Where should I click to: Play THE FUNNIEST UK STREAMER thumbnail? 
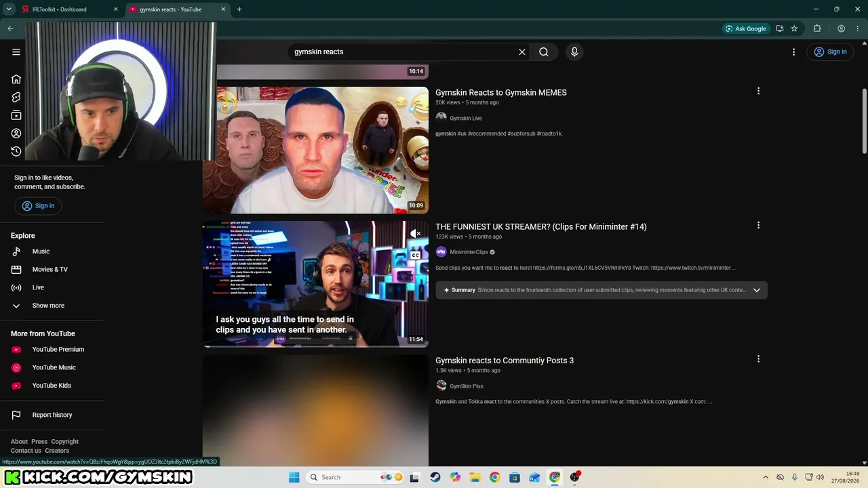click(x=315, y=283)
